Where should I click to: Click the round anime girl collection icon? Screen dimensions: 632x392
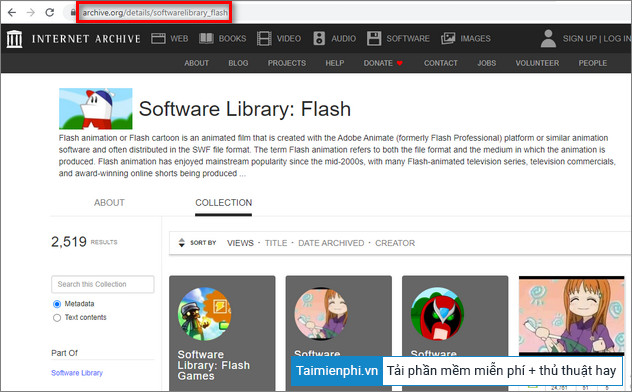(x=321, y=314)
